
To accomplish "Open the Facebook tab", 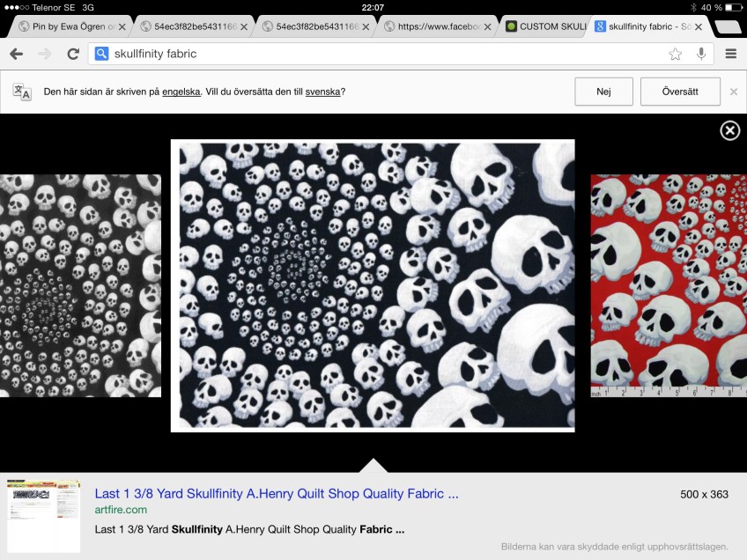I will point(438,26).
